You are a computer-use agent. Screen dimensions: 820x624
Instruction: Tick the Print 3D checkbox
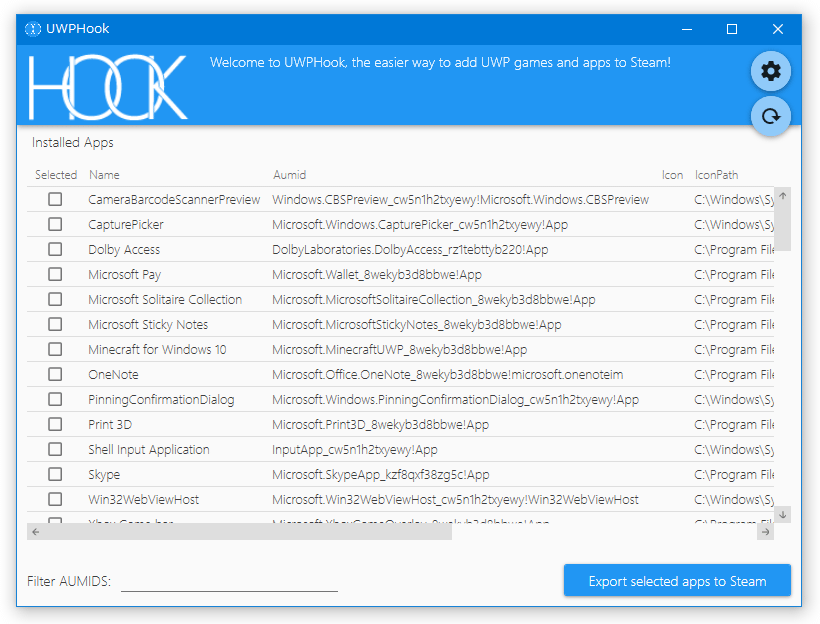tap(55, 424)
